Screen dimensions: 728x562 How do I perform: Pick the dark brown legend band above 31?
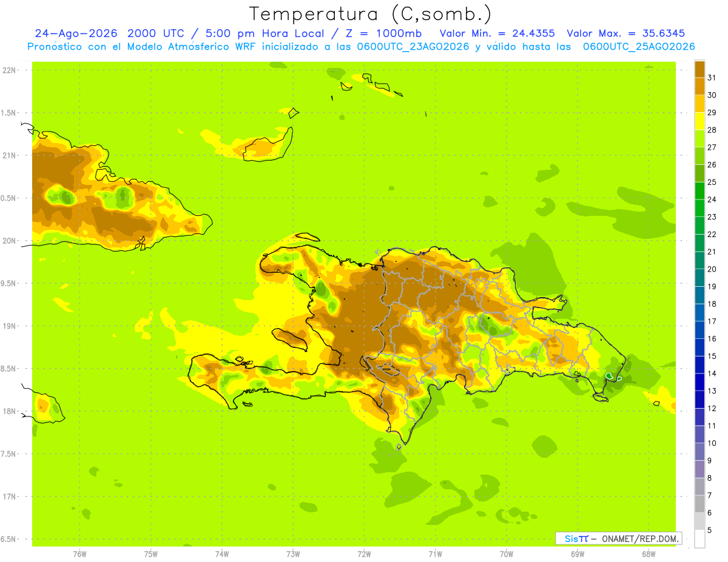(699, 69)
